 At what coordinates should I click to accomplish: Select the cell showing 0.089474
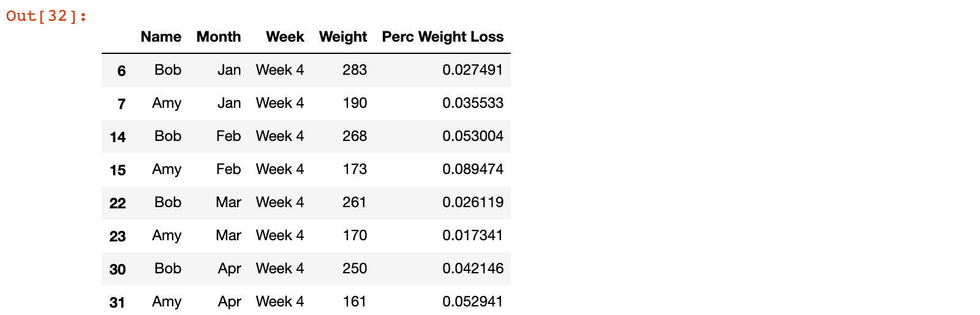tap(473, 169)
